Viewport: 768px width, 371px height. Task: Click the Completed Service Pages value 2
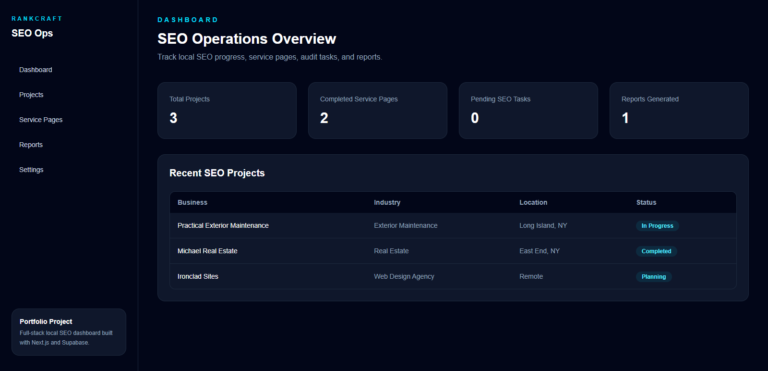click(x=324, y=118)
